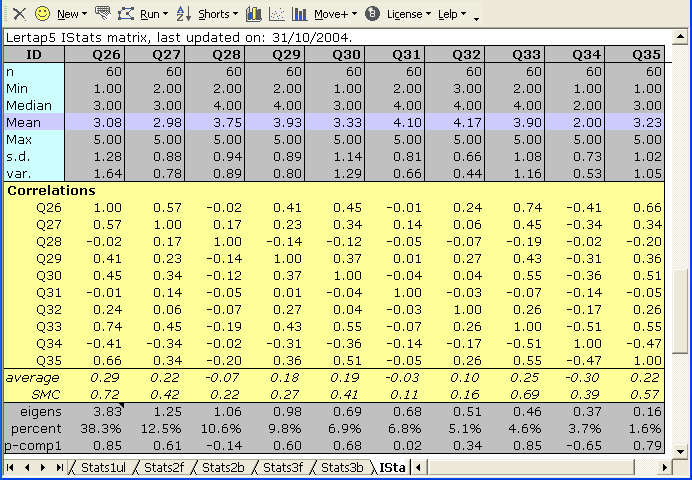Click the Correlations heading
692x480 pixels.
click(x=51, y=191)
